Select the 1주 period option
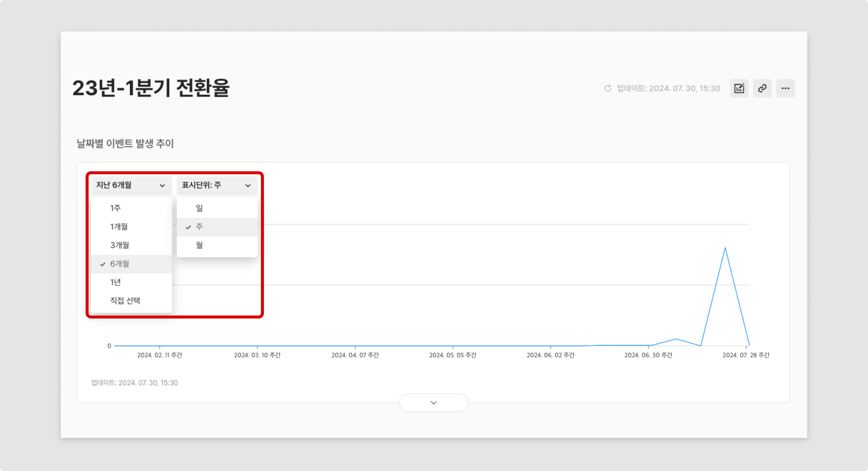Viewport: 868px width, 471px height. coord(116,208)
